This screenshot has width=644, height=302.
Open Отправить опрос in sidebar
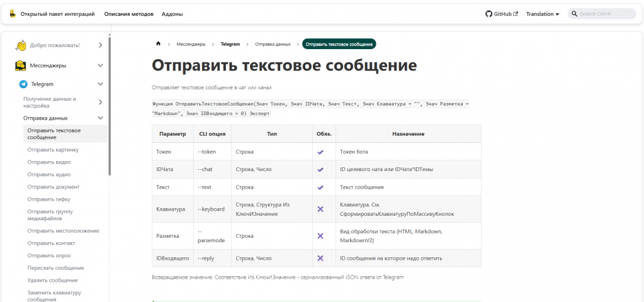click(x=49, y=255)
